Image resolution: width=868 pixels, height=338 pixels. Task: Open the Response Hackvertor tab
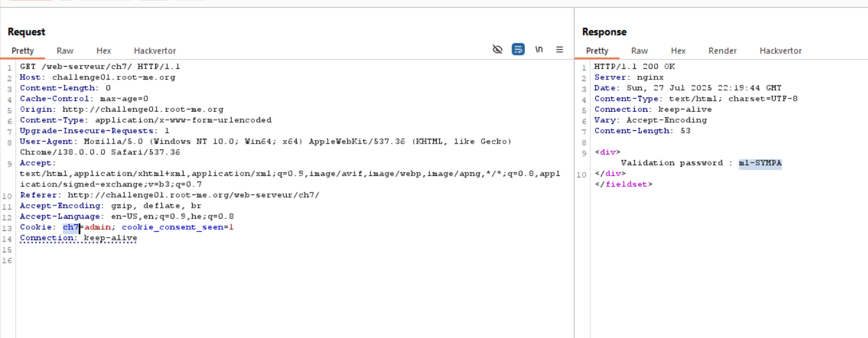click(781, 51)
